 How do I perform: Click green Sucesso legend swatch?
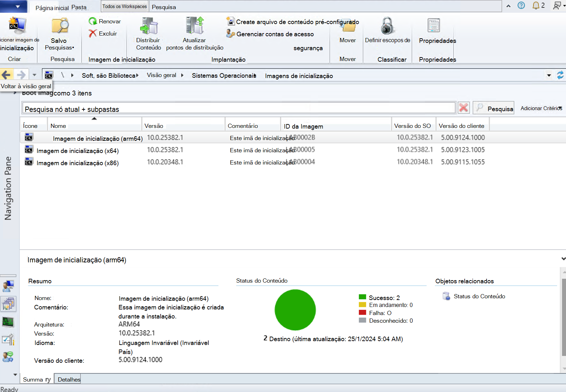tap(362, 297)
